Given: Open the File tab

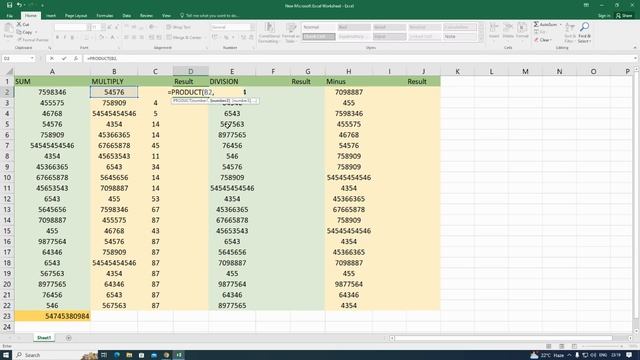Looking at the screenshot, I should [9, 16].
